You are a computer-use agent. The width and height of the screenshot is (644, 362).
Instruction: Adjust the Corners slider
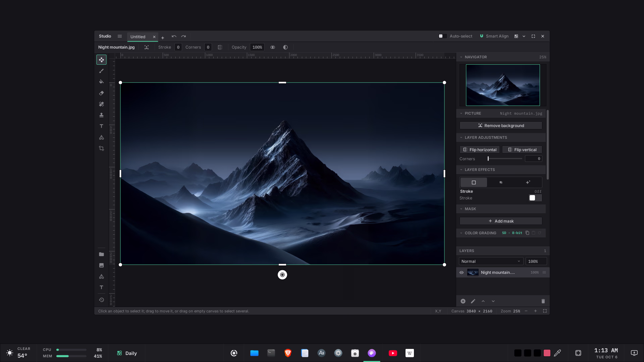505,159
